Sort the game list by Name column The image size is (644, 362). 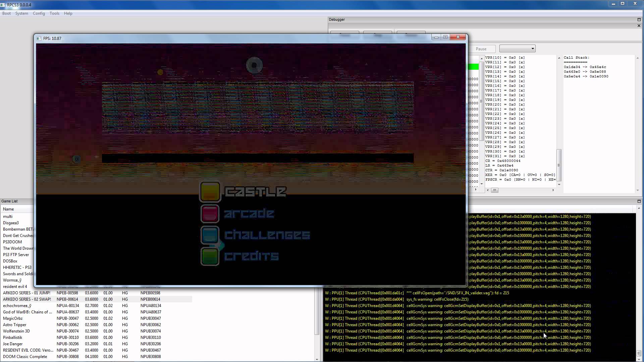8,209
